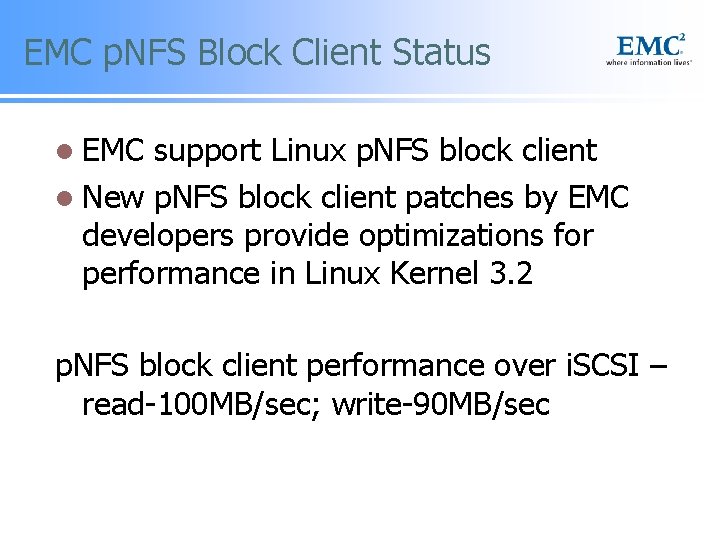Click the word "patches" in the second bullet
The height and width of the screenshot is (540, 720).
[x=459, y=198]
